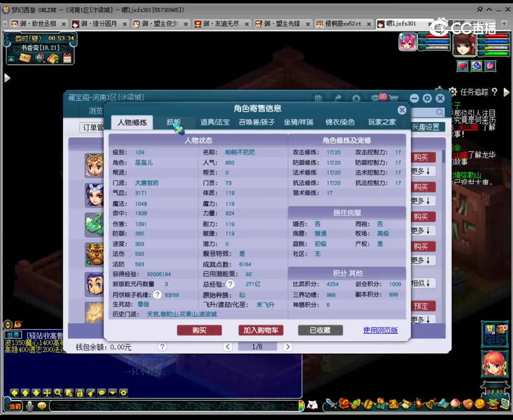Click the sword attack icon in bottom bar
Viewport: 513px width, 420px height.
click(331, 404)
